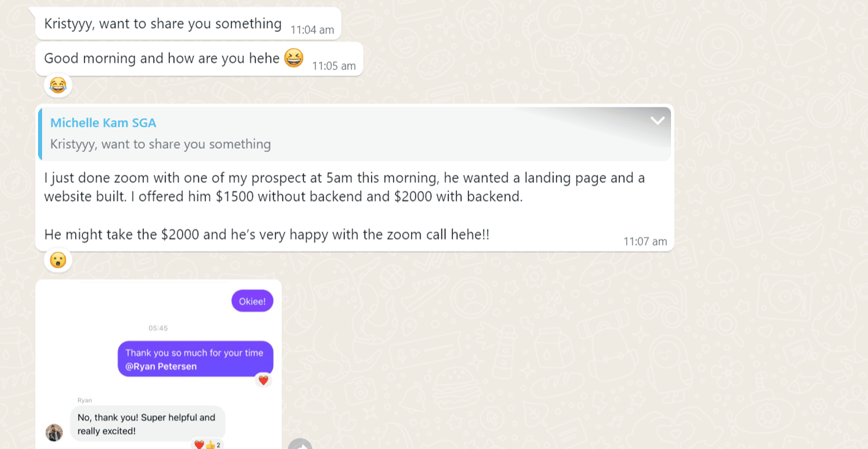The width and height of the screenshot is (868, 449).
Task: Click the heart reaction under the purple bubble
Action: tap(263, 380)
